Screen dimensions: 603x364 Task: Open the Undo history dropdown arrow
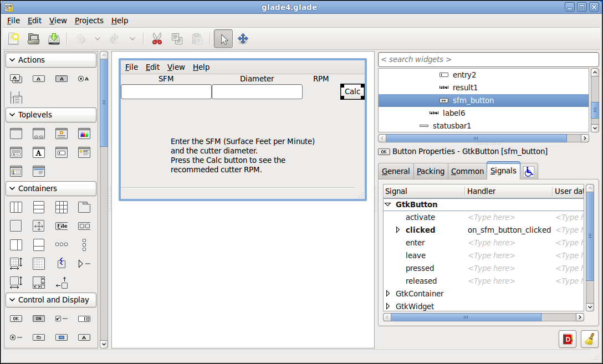(98, 38)
